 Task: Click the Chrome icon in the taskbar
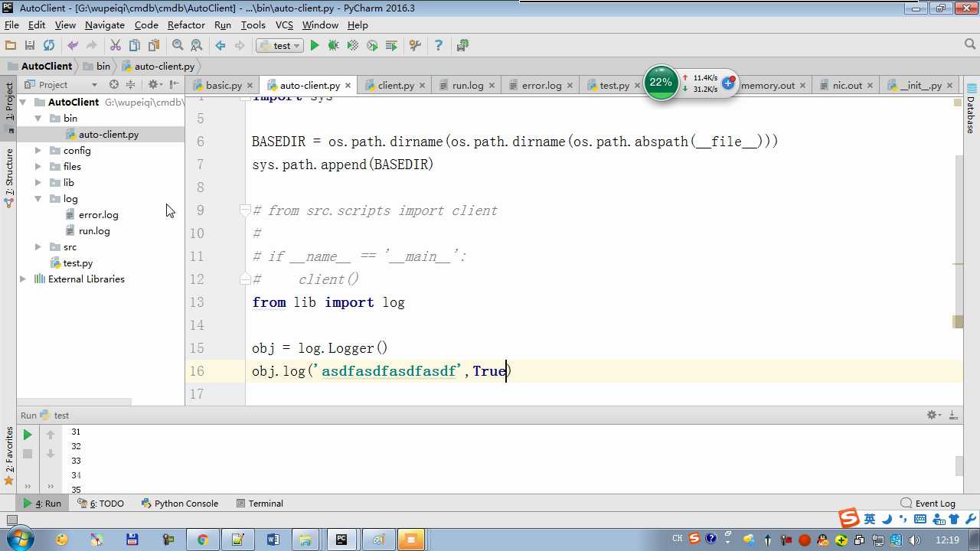(202, 540)
